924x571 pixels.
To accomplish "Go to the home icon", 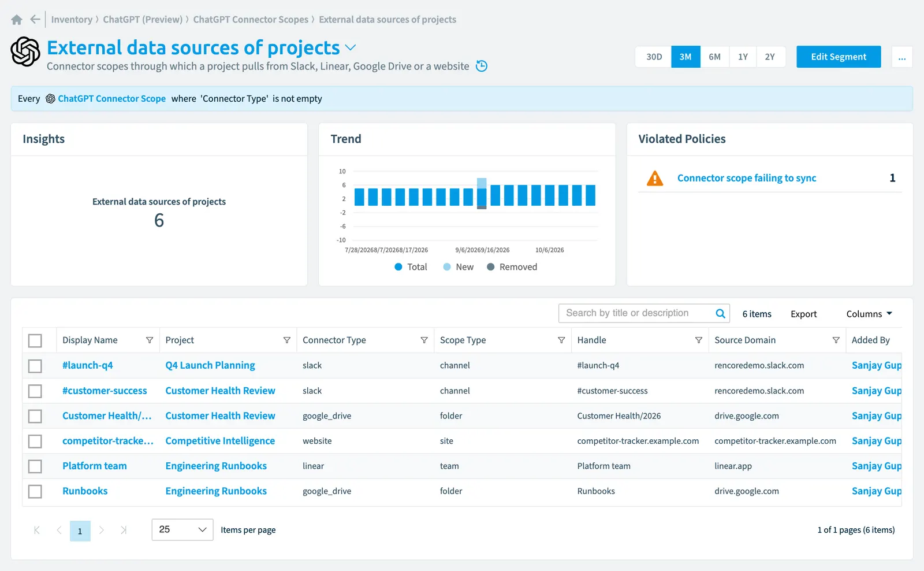I will 17,20.
